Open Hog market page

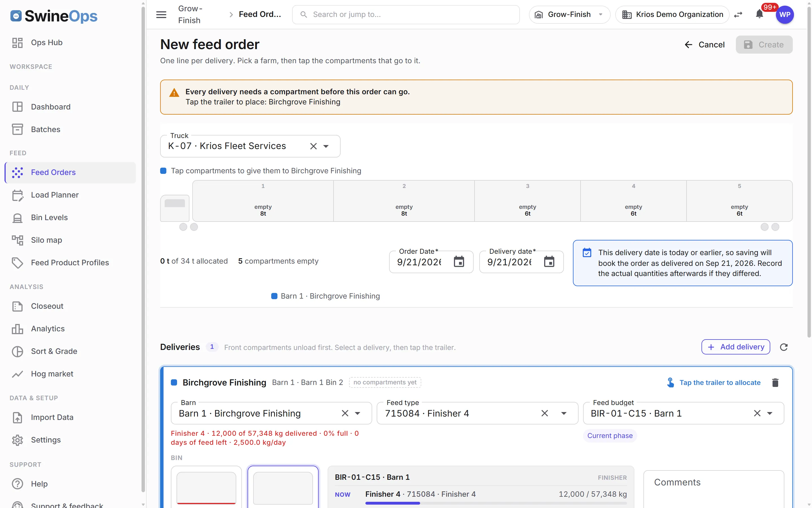click(70, 374)
